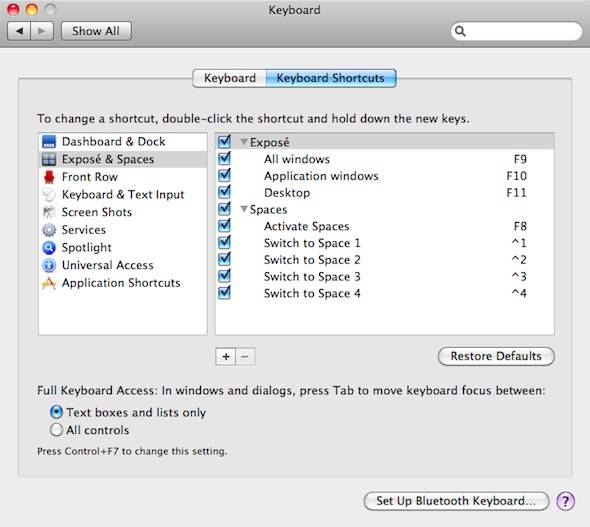Open help with the question mark button
This screenshot has height=527, width=590.
pos(566,501)
